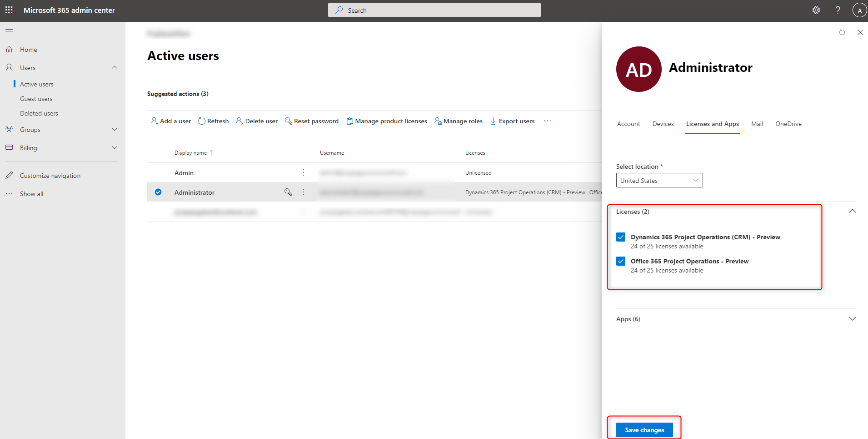
Task: Open more options for Admin row
Action: coord(304,172)
